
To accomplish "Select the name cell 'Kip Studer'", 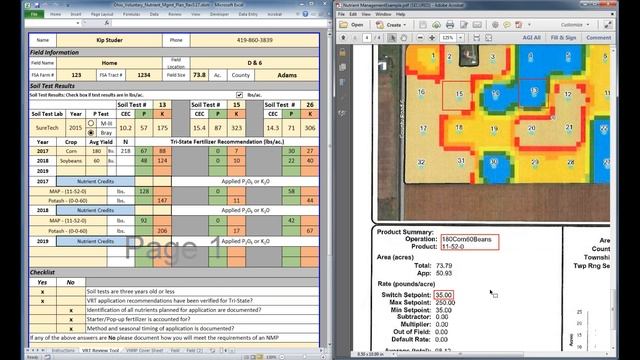I will [x=109, y=40].
